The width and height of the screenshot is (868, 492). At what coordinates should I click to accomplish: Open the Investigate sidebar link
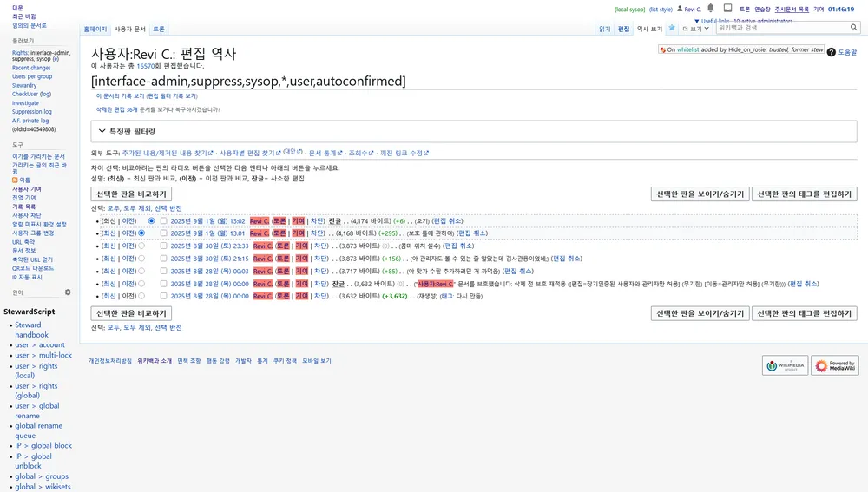(25, 103)
